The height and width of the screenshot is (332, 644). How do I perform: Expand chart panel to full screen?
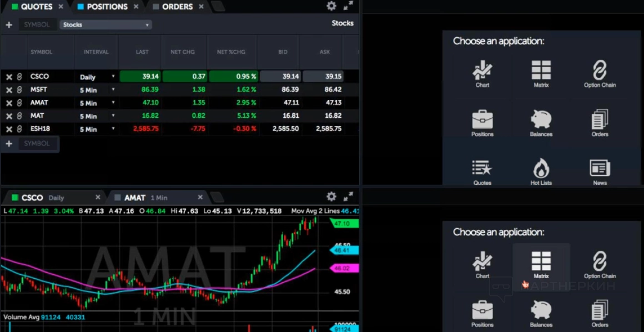348,197
